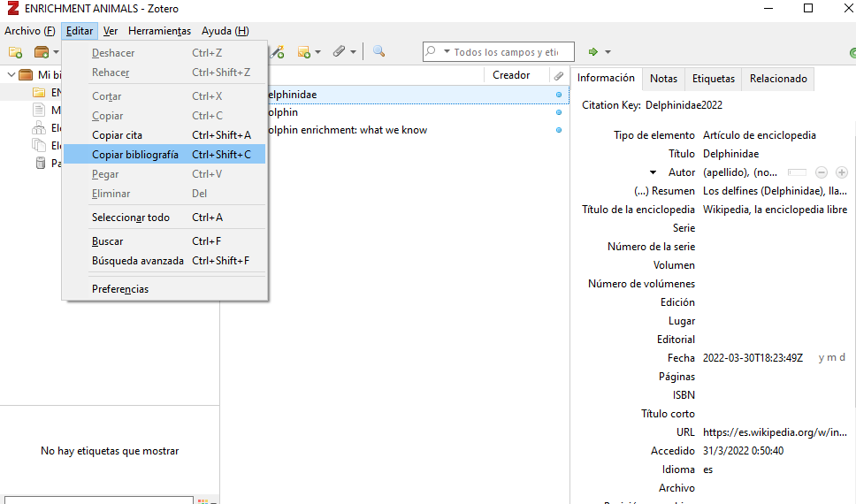856x504 pixels.
Task: Choose 'Copiar cita' from the menu
Action: click(164, 135)
